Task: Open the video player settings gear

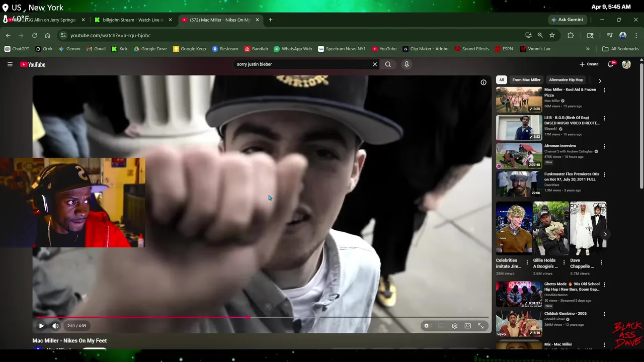Action: tap(454, 326)
